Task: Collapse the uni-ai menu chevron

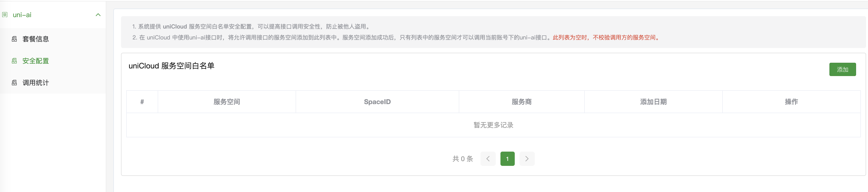Action: (98, 15)
